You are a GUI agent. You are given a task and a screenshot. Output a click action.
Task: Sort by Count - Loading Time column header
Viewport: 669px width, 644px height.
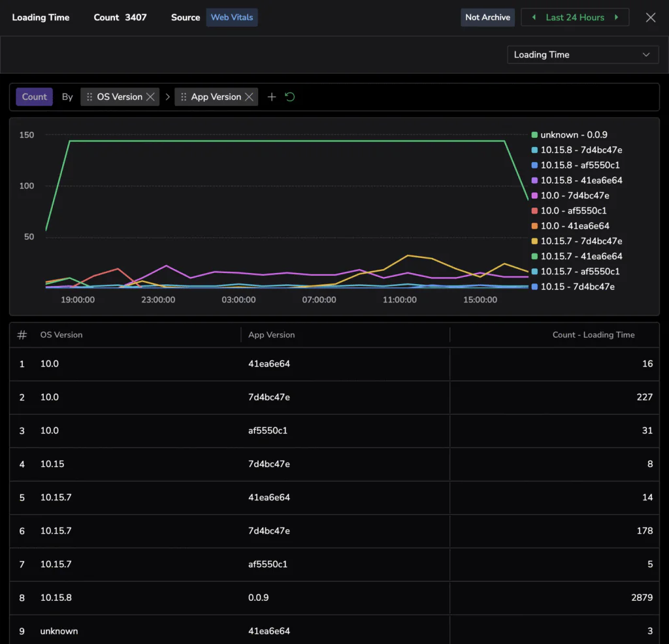[x=593, y=335]
